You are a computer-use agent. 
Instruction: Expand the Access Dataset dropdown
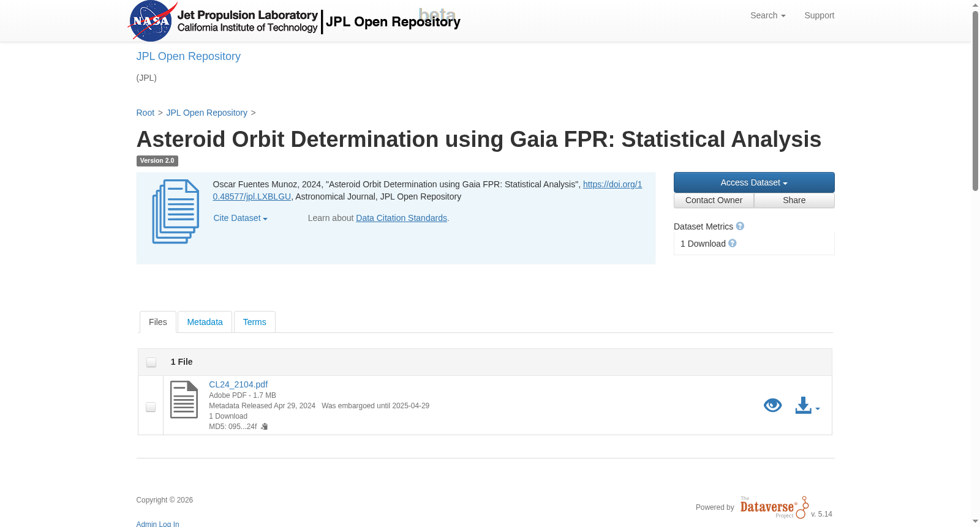coord(754,182)
